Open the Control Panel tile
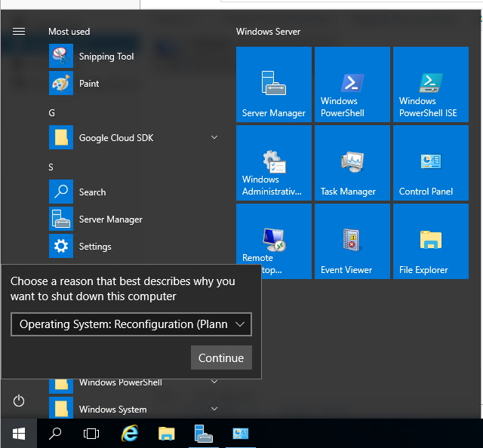The height and width of the screenshot is (448, 483). click(430, 163)
